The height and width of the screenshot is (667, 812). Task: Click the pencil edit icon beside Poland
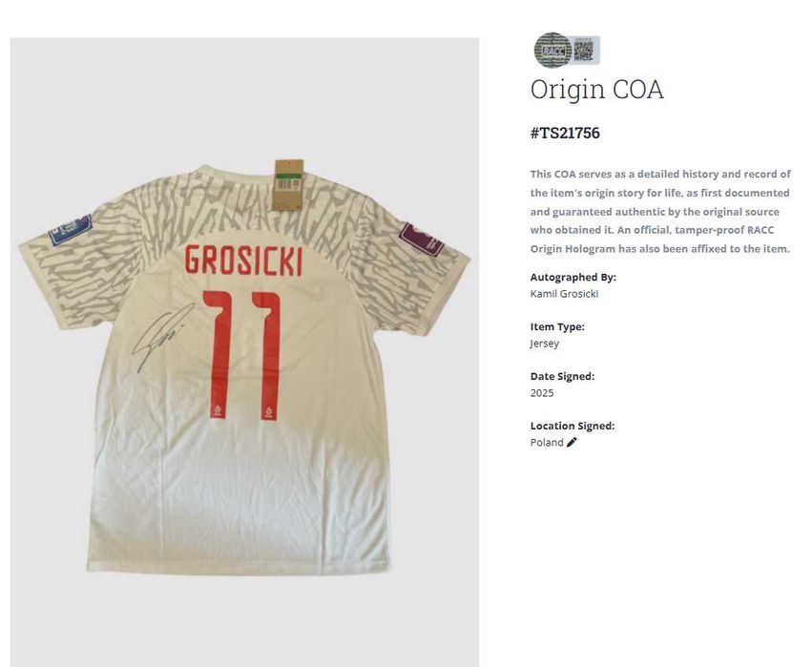[572, 442]
